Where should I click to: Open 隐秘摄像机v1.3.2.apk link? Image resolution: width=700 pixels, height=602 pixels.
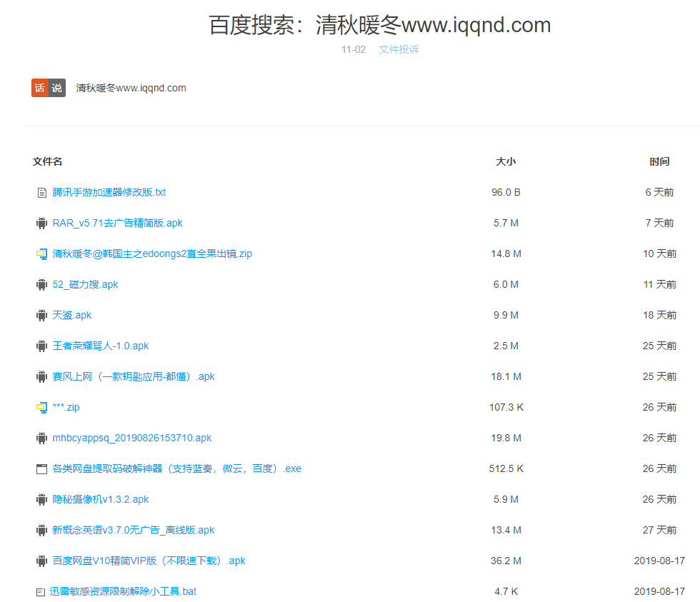[101, 500]
